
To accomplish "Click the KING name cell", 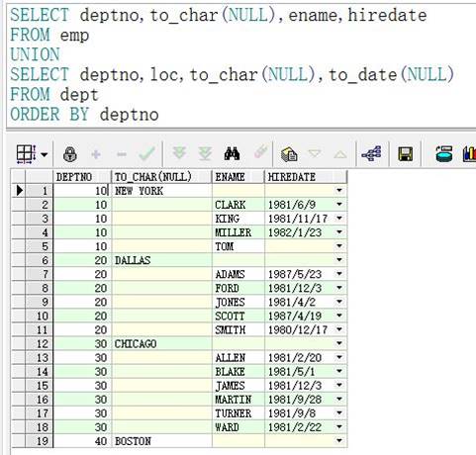I will tap(238, 219).
